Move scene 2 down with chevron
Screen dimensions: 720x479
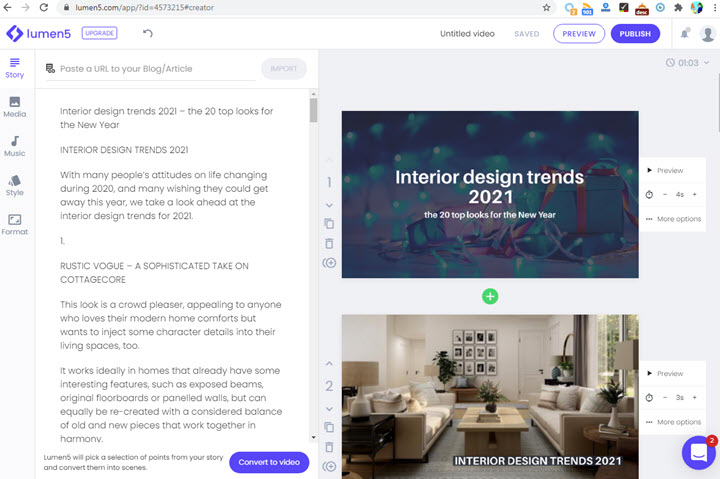click(329, 409)
